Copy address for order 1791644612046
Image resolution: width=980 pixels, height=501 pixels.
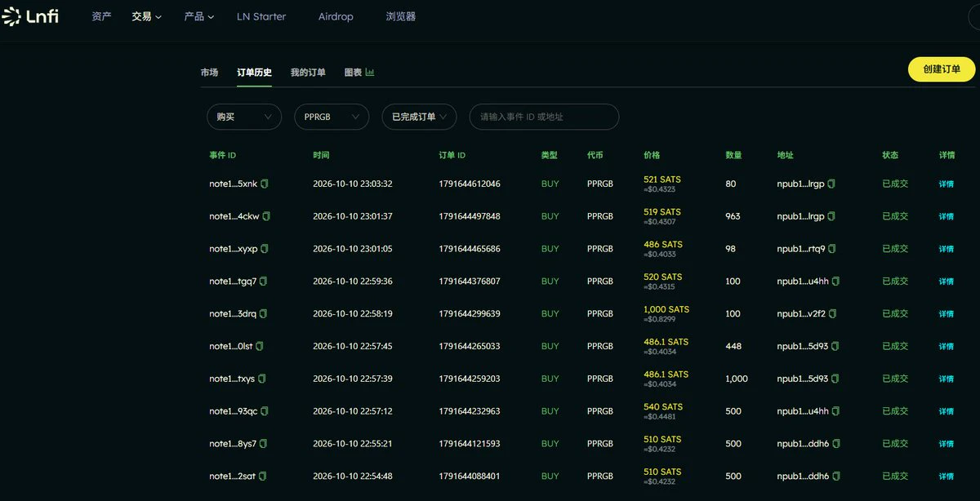coord(831,184)
